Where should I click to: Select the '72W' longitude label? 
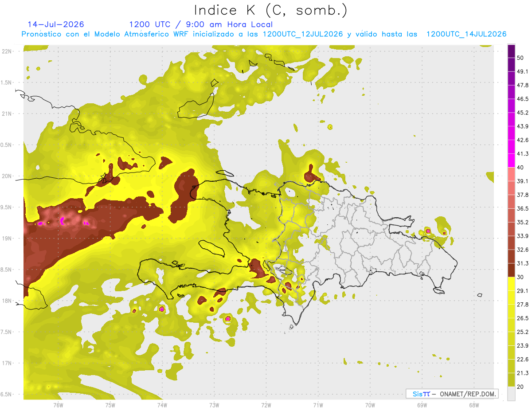(266, 405)
